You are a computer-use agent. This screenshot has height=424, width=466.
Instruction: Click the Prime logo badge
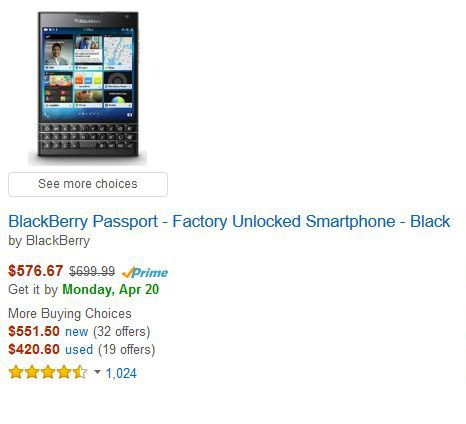(145, 272)
